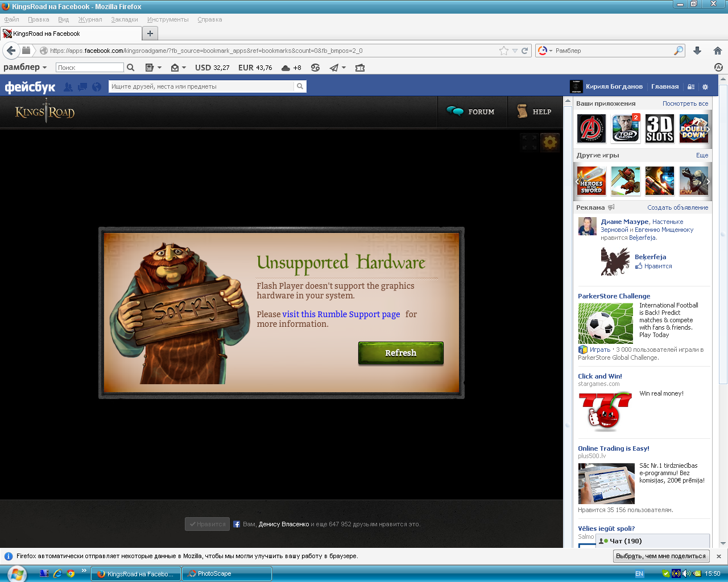Switch to PhotoScape in the taskbar

[x=227, y=574]
